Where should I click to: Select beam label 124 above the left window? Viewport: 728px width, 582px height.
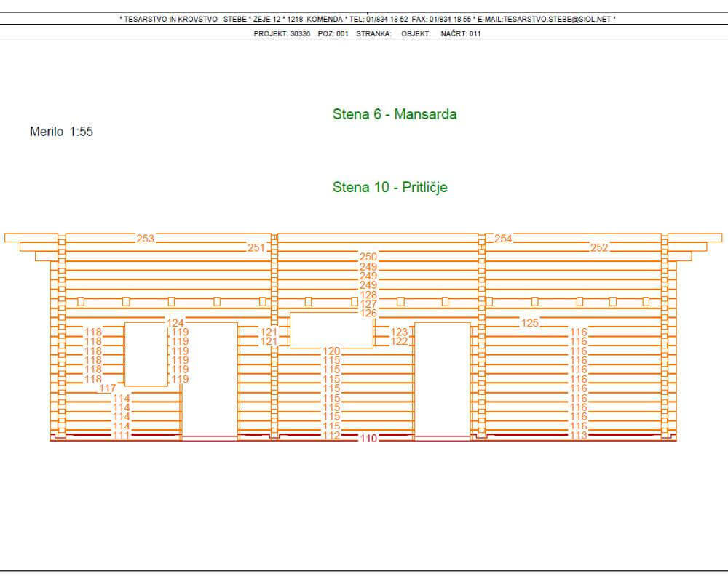(175, 322)
